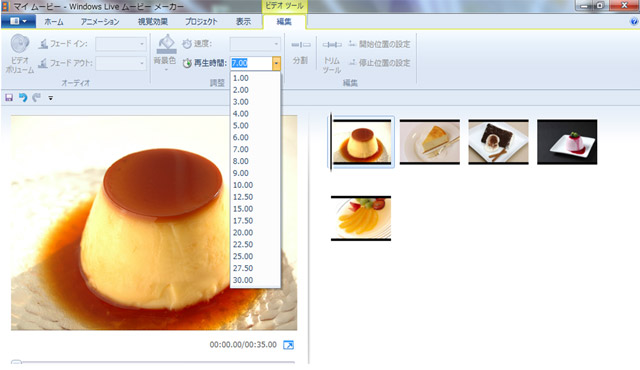Viewport: 640px width, 370px height.
Task: Toggle full screen preview icon
Action: 289,345
